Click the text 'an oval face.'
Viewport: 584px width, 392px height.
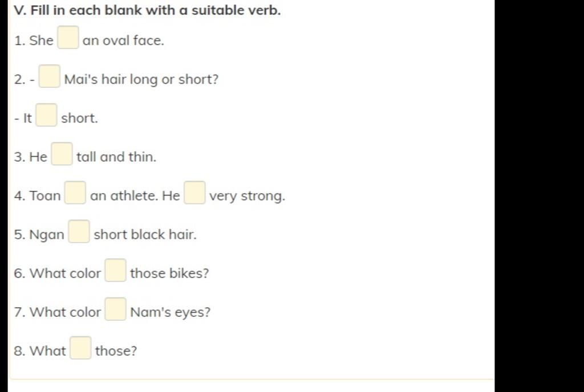123,40
